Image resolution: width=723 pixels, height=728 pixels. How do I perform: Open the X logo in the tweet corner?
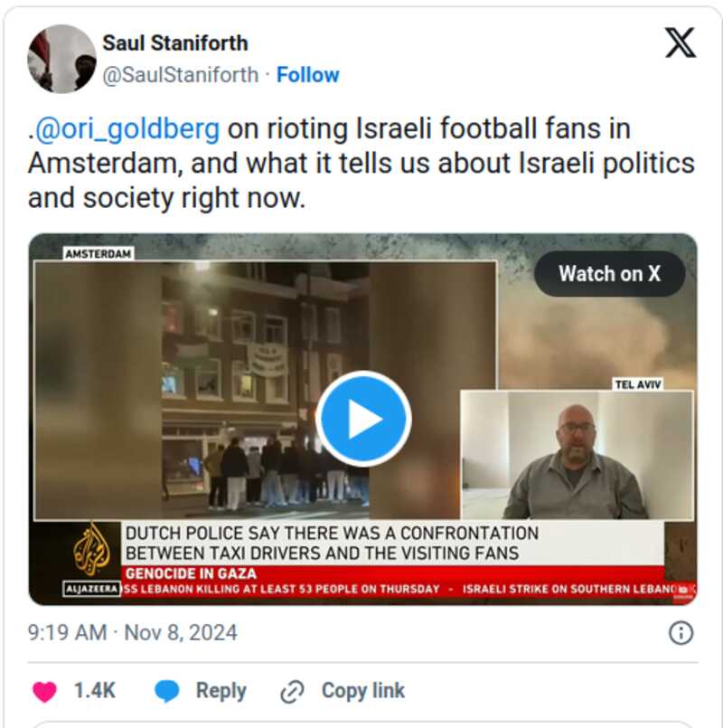(681, 43)
